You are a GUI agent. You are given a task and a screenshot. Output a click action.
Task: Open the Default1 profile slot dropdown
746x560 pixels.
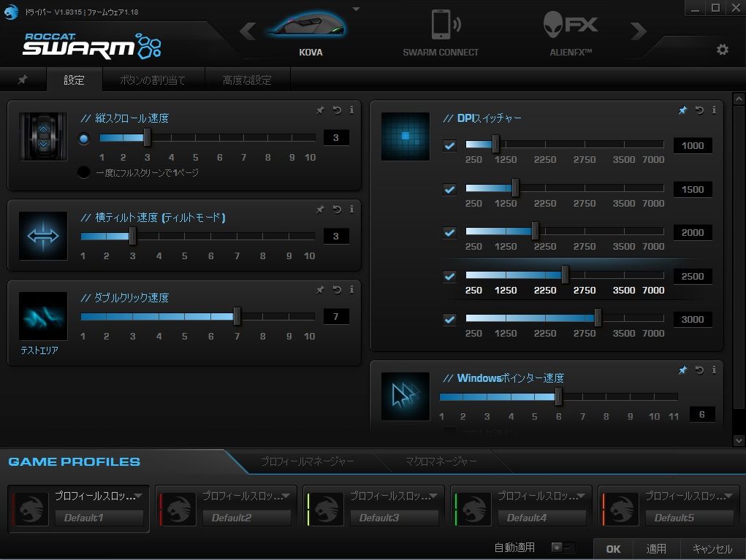[139, 495]
